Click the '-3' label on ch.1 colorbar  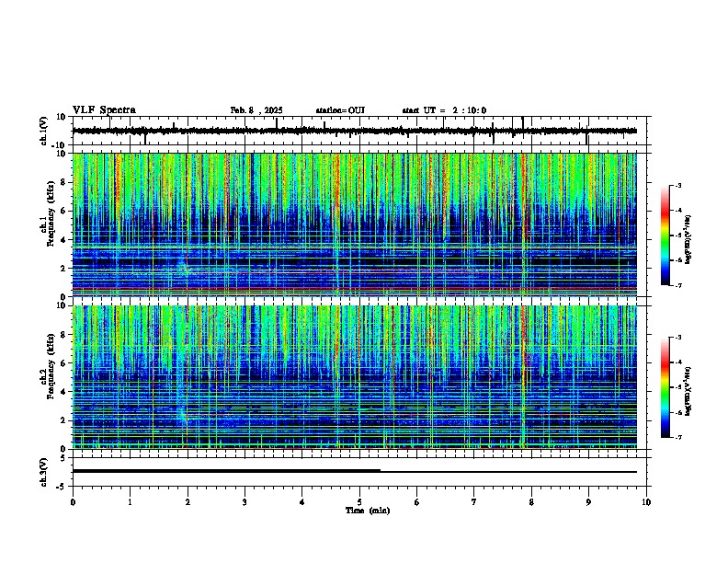tap(677, 185)
